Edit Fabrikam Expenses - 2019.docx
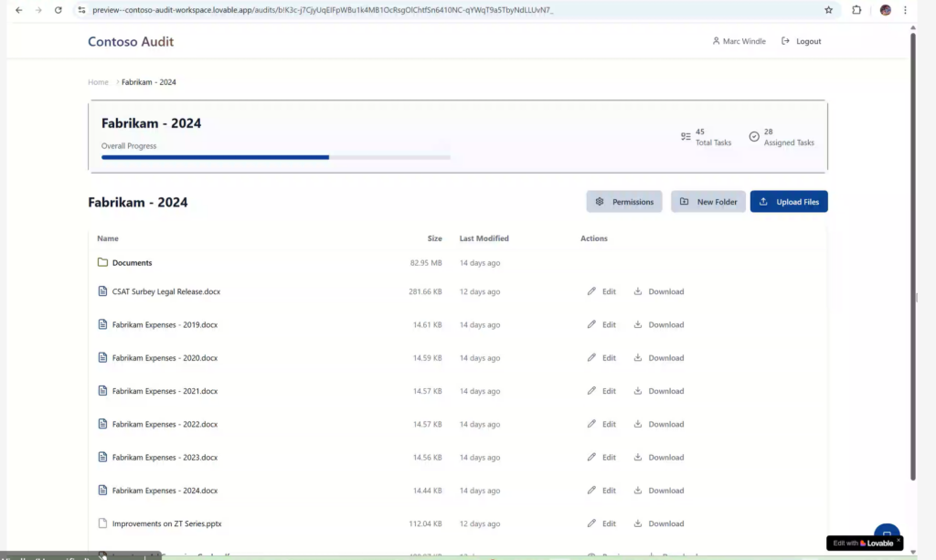The height and width of the screenshot is (560, 936). [601, 325]
